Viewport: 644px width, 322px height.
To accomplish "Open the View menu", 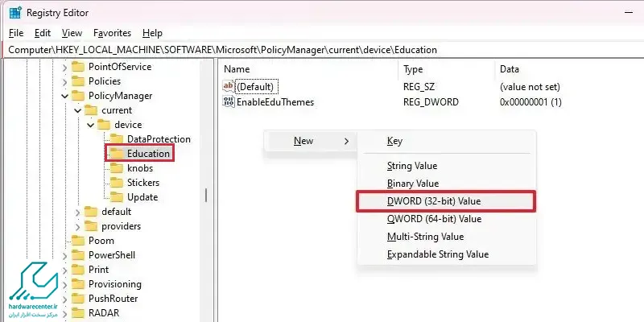I will coord(72,33).
